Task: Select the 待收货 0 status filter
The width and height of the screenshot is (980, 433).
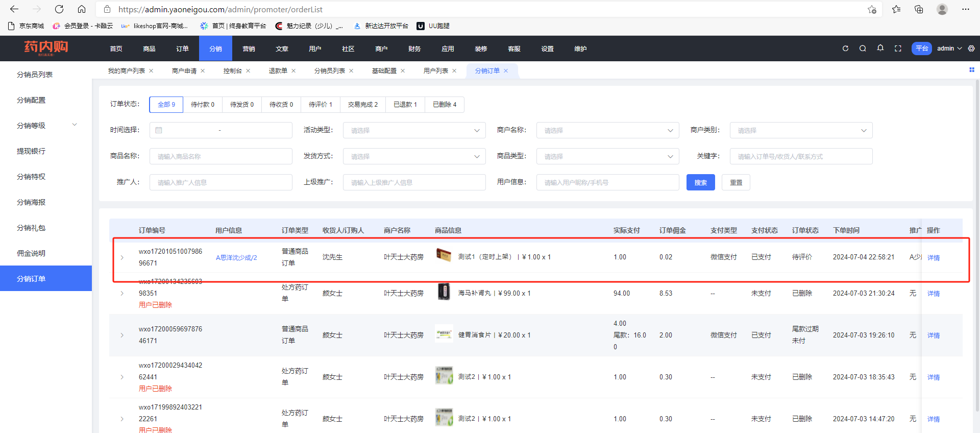Action: (x=281, y=105)
